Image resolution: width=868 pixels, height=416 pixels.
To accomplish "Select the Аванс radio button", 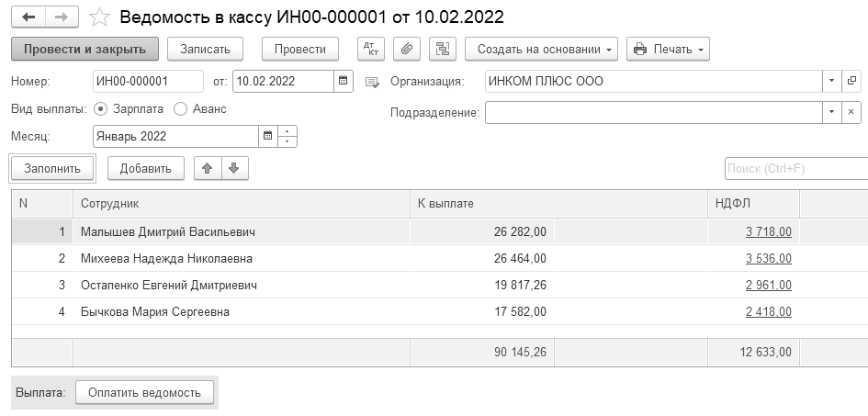I will point(180,108).
